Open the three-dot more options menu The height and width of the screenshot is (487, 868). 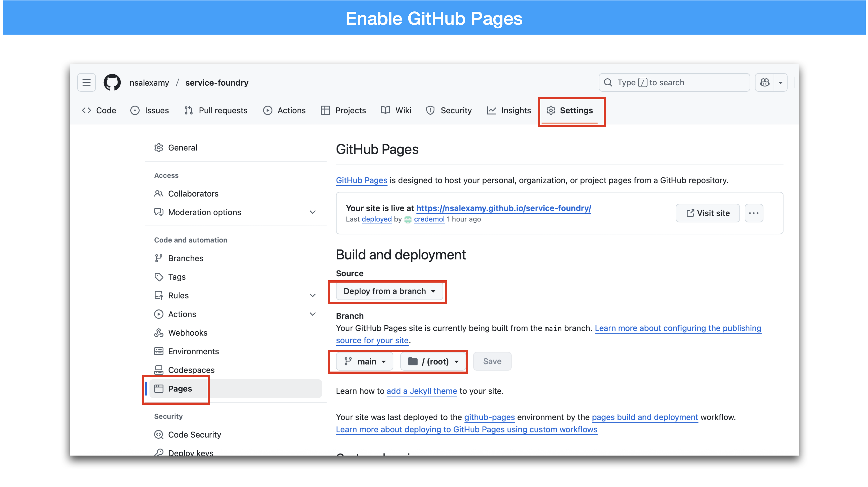pos(754,213)
